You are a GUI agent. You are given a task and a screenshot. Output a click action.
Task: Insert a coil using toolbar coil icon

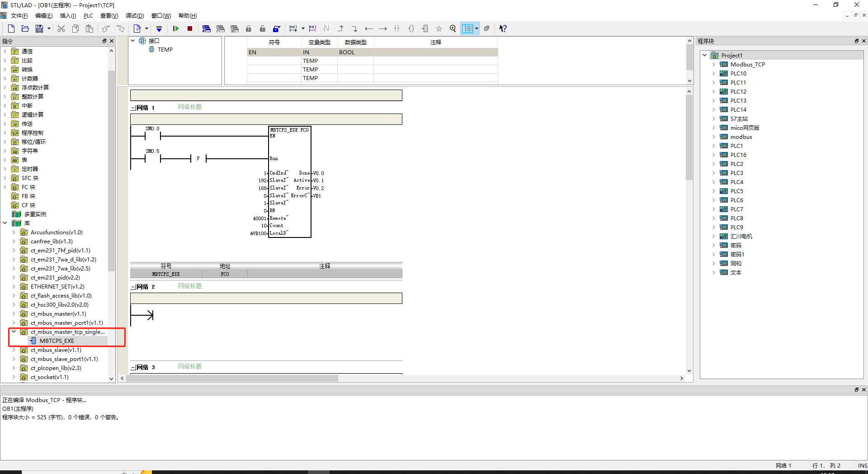(411, 28)
